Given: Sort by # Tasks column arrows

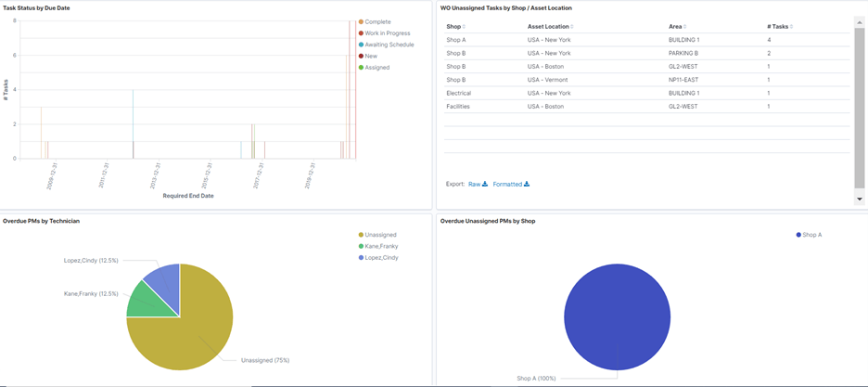Looking at the screenshot, I should pos(792,27).
